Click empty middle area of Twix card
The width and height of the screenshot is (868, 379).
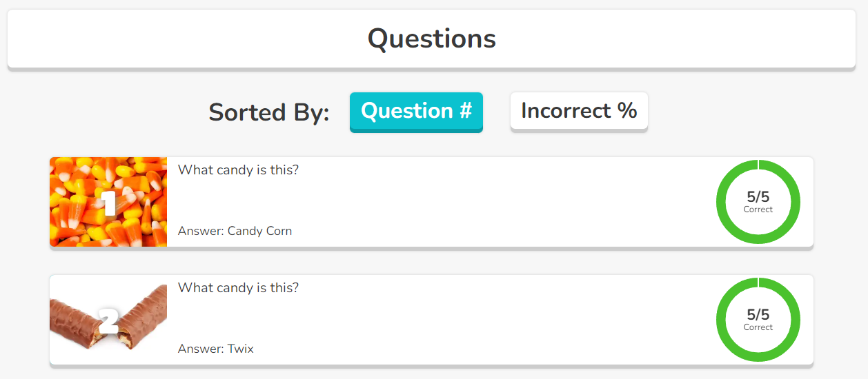click(x=448, y=320)
